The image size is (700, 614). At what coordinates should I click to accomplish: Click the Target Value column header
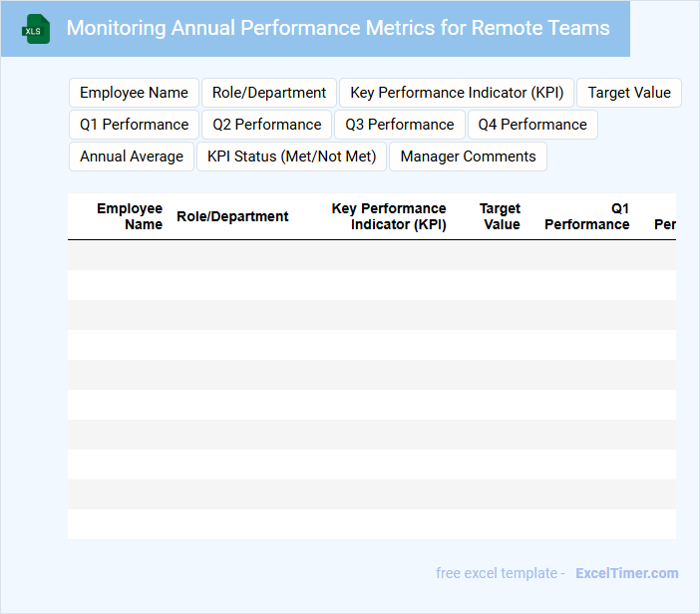point(500,216)
